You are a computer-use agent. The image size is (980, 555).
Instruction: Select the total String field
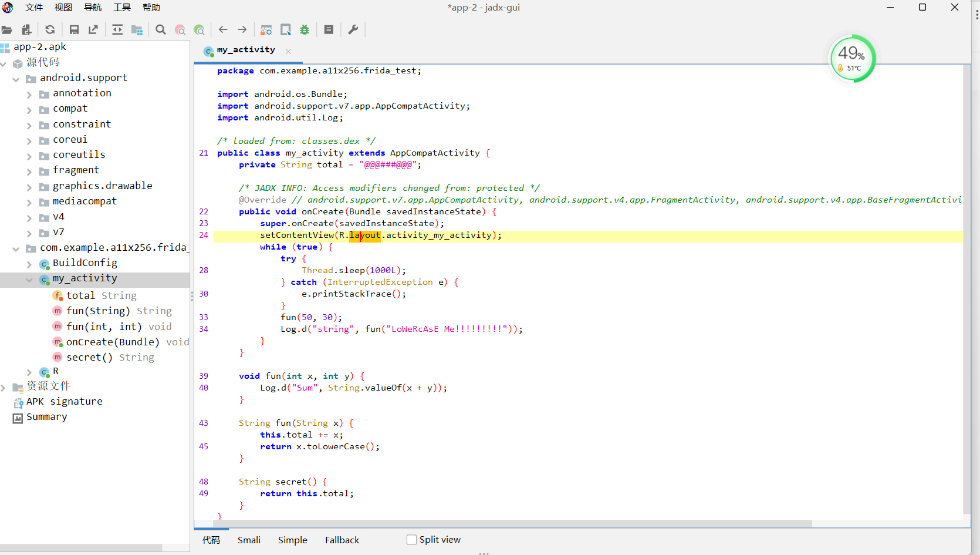(x=101, y=295)
